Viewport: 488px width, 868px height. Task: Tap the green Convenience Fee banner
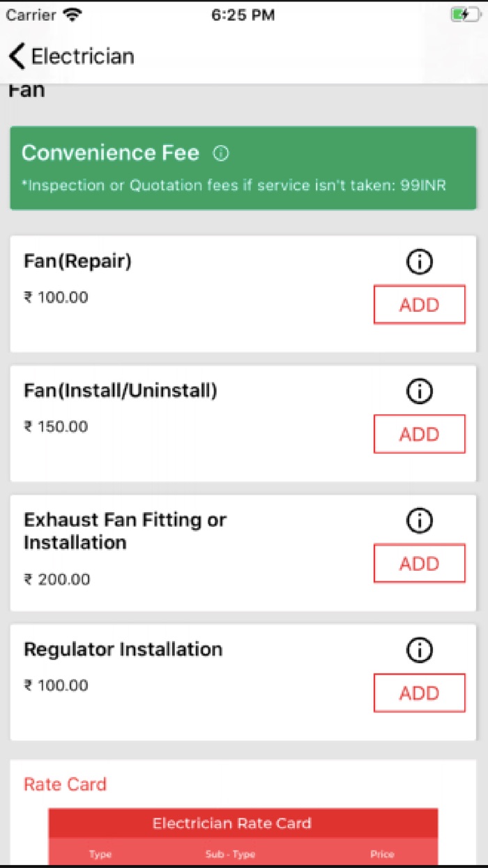(243, 168)
